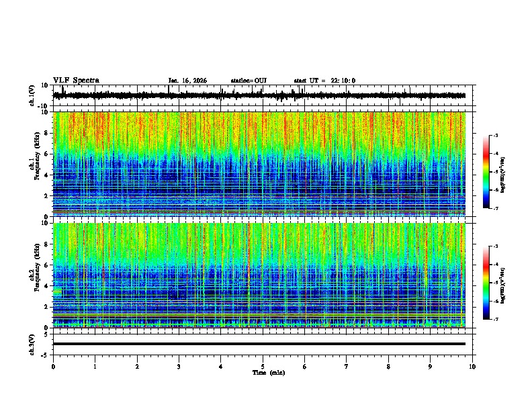The width and height of the screenshot is (532, 411).
Task: Click the "station=OUI" header label
Action: (249, 81)
